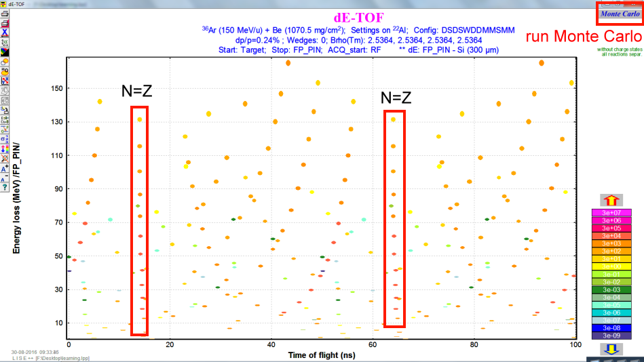The height and width of the screenshot is (362, 644).
Task: Click the print icon in left toolbar
Action: [5, 14]
